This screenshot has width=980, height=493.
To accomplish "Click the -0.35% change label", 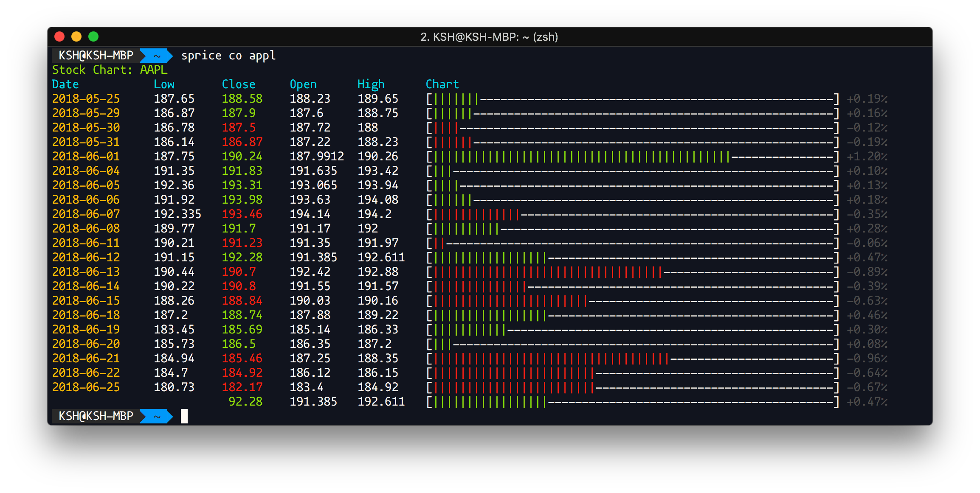I will point(867,214).
